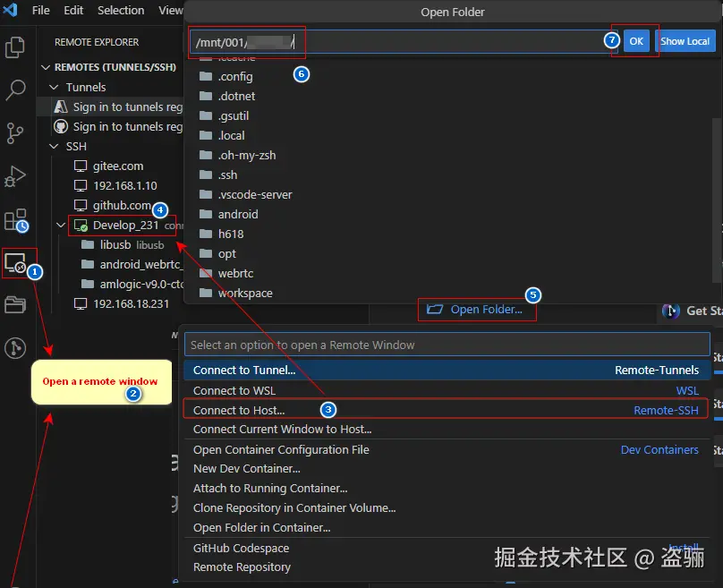723x588 pixels.
Task: Collapse the REMOTES (TUNNELS/SSH) section
Action: pos(46,67)
